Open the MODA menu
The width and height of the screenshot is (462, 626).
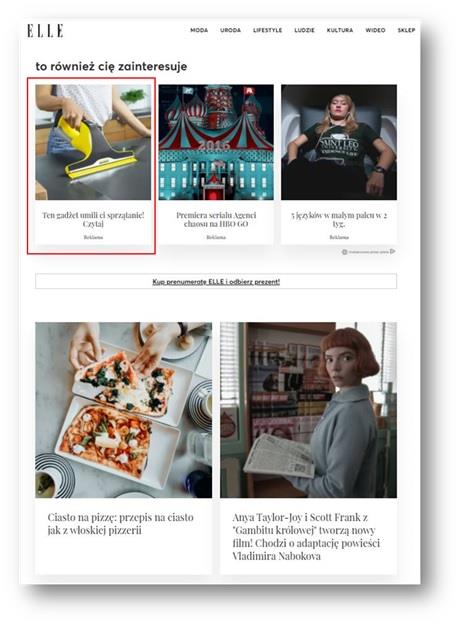(x=199, y=30)
